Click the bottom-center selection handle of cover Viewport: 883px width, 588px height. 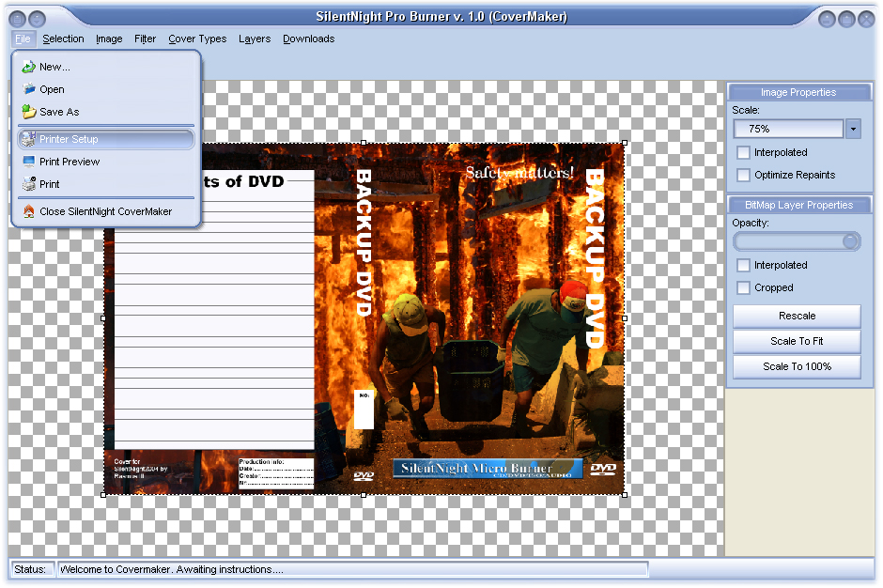click(x=364, y=495)
